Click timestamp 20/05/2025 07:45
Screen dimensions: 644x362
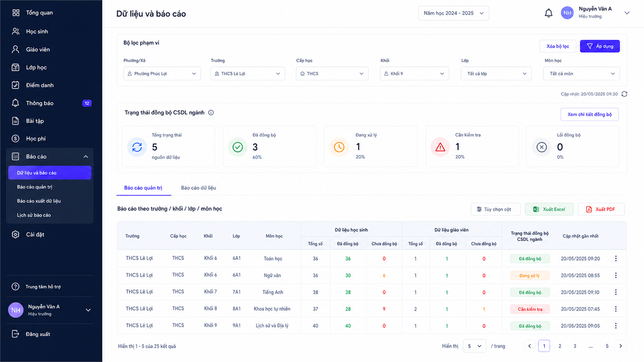point(580,309)
